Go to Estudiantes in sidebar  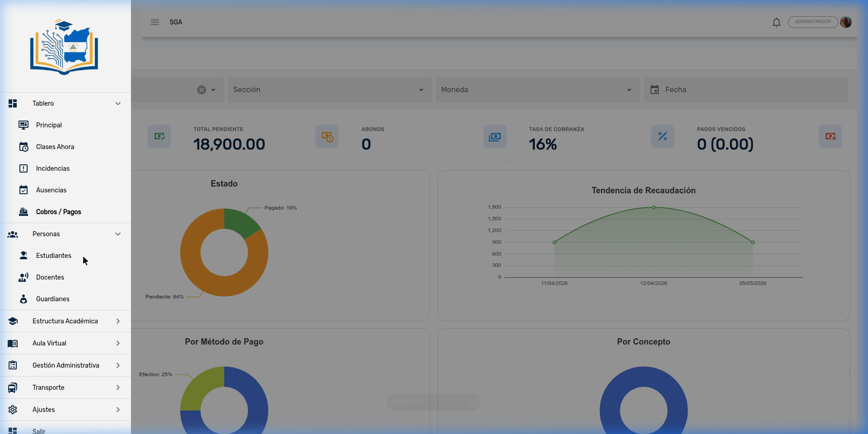(x=54, y=256)
